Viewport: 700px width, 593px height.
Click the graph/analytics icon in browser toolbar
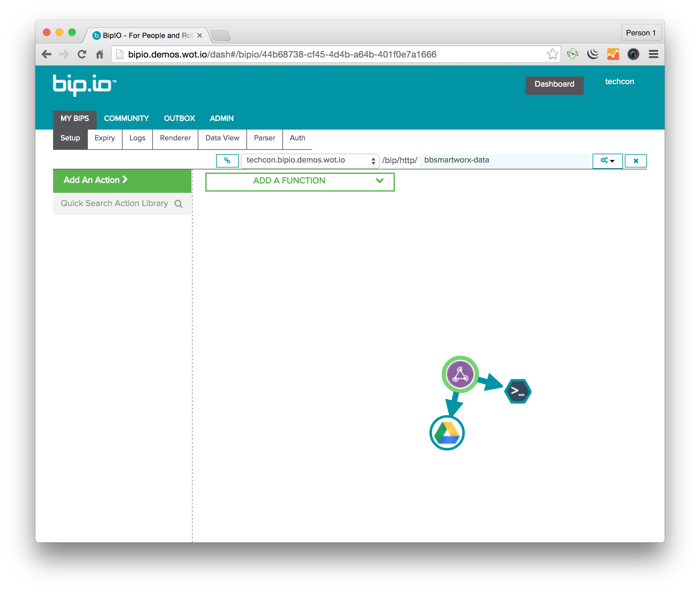tap(616, 53)
